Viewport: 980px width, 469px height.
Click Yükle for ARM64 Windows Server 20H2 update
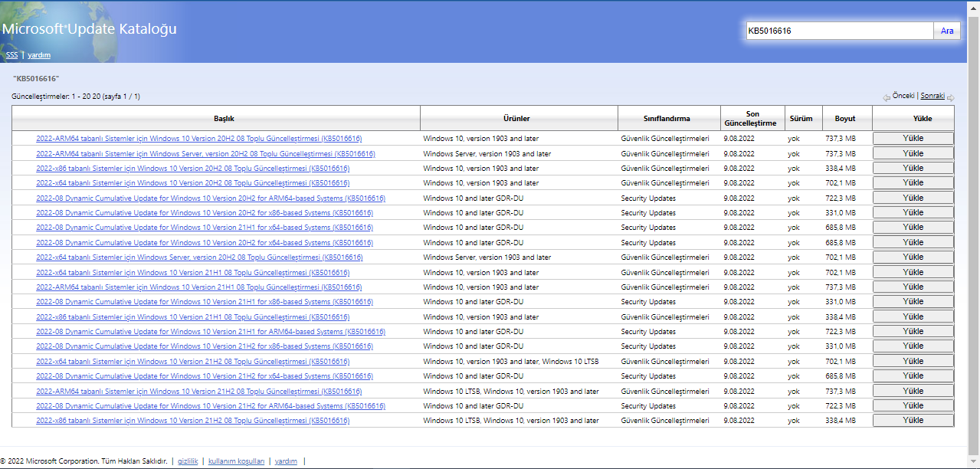[913, 153]
